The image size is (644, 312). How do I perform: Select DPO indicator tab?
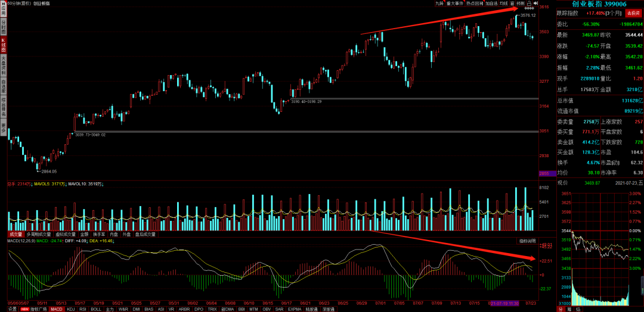click(199, 309)
